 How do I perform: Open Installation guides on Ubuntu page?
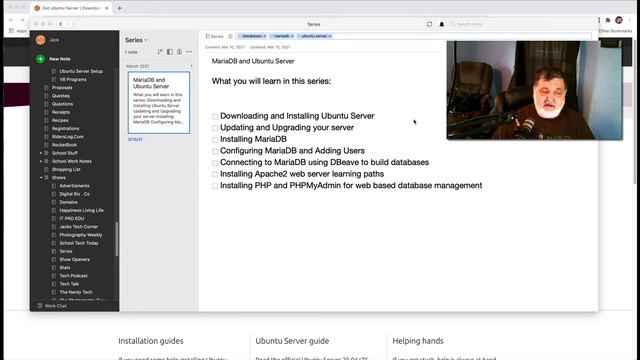coord(151,341)
